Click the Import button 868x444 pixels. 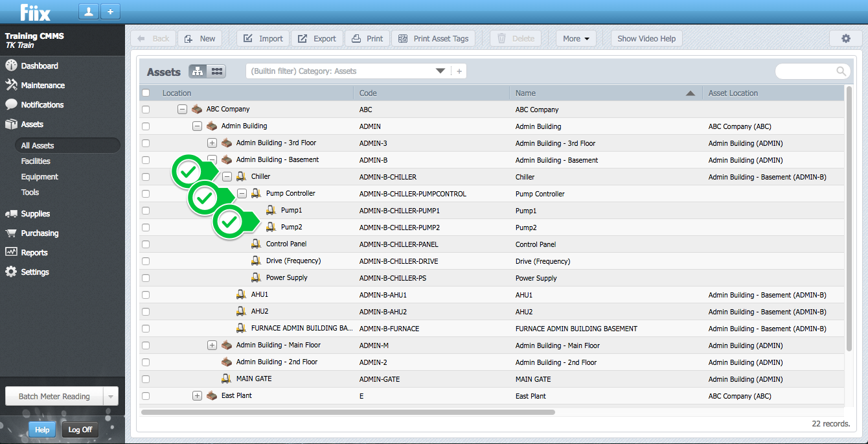pyautogui.click(x=263, y=38)
